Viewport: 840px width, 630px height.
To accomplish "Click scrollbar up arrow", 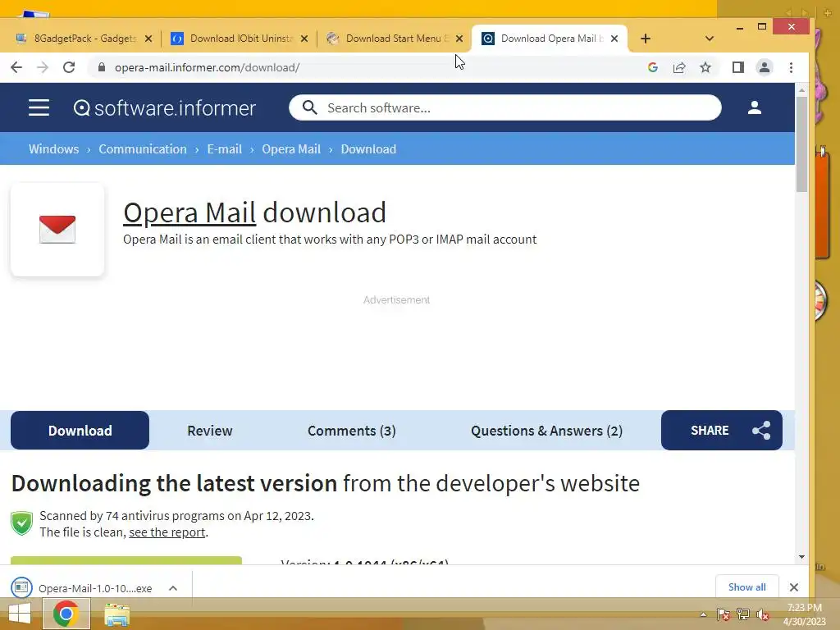I will tap(801, 90).
